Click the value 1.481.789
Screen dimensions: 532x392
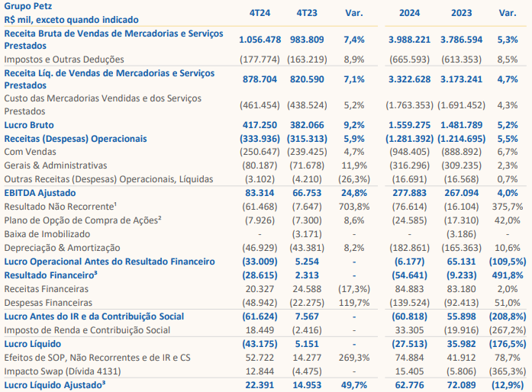(x=462, y=125)
